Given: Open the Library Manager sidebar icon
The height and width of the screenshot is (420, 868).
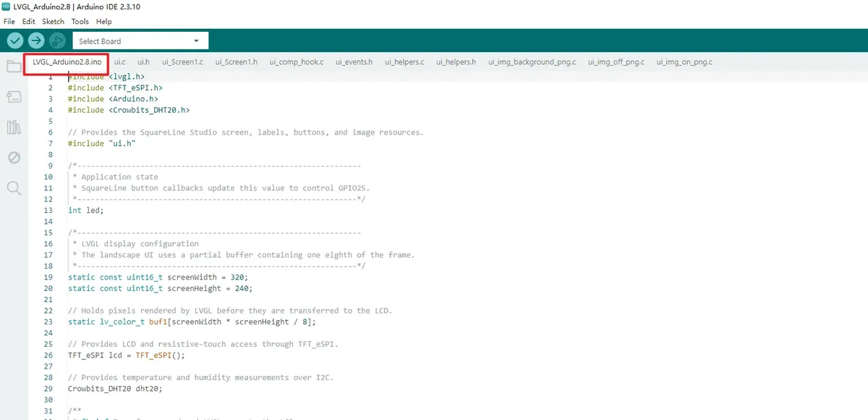Looking at the screenshot, I should click(x=14, y=127).
